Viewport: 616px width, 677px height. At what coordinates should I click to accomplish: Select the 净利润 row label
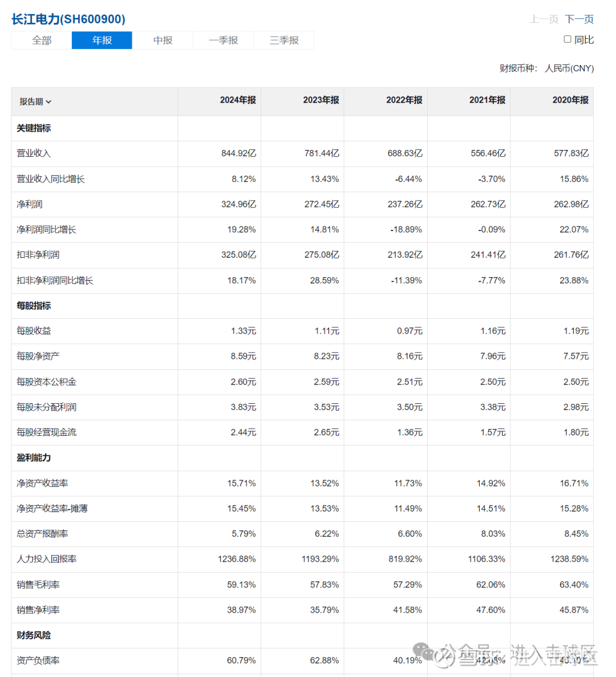point(29,204)
